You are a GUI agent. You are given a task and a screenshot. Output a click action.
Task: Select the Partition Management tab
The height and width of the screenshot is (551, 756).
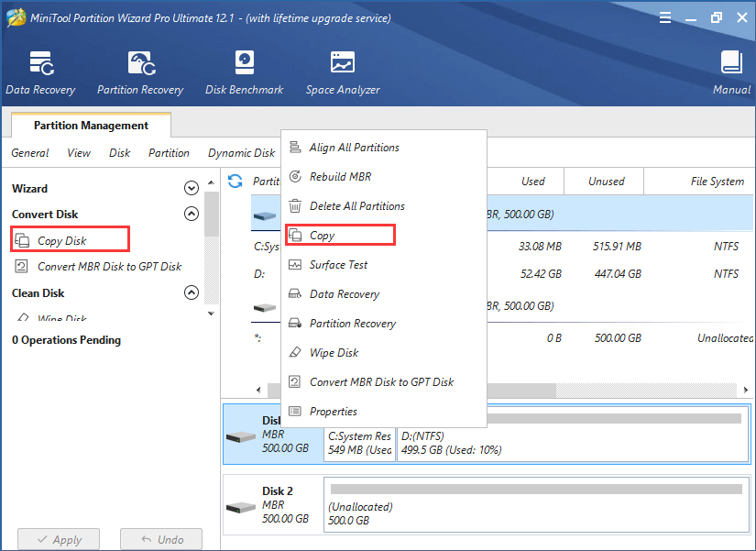[x=91, y=126]
